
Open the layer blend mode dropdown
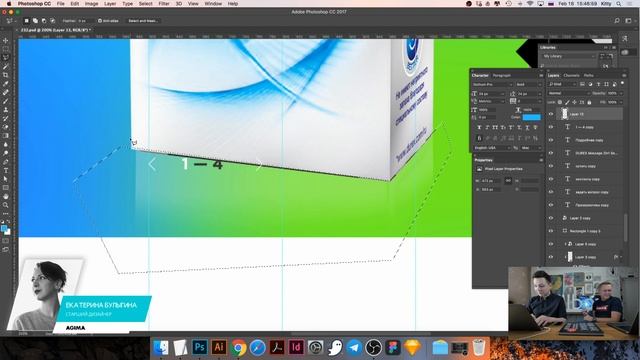[x=569, y=93]
